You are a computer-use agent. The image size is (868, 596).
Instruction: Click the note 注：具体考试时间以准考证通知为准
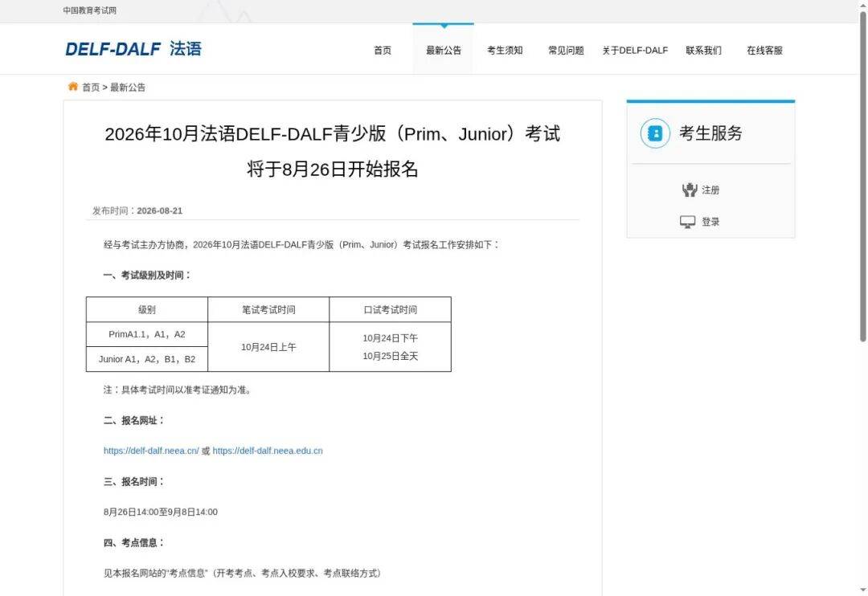coord(177,390)
